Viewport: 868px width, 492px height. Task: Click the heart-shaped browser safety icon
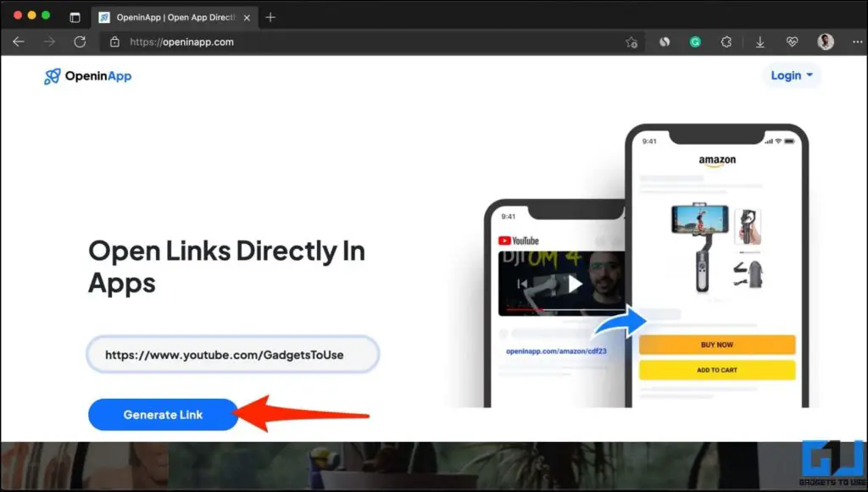pos(791,41)
